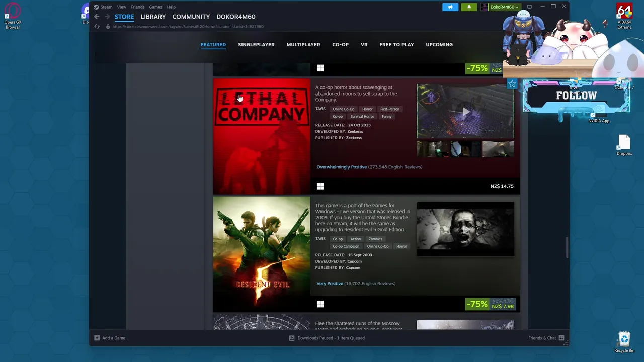
Task: Click Resident Evil 5's Co-op Campaign tag
Action: pos(346,246)
